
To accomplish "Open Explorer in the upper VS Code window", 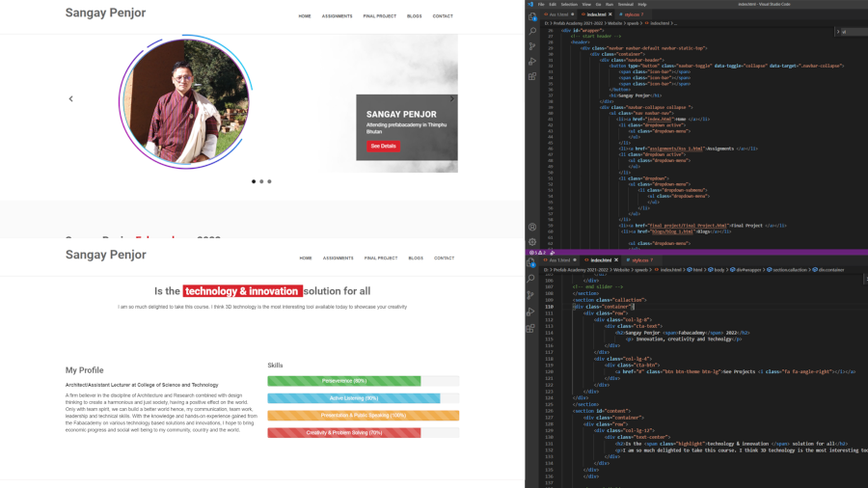I will [x=532, y=16].
